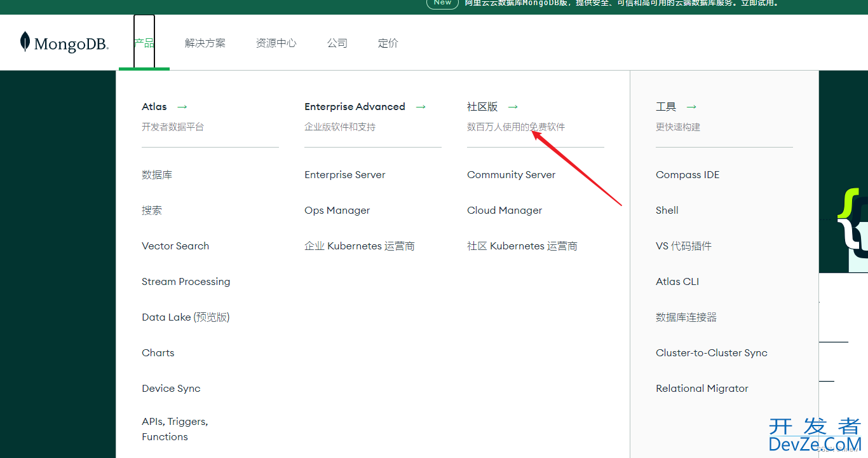The image size is (868, 458).
Task: Open the 解决方案 navigation menu
Action: 205,43
